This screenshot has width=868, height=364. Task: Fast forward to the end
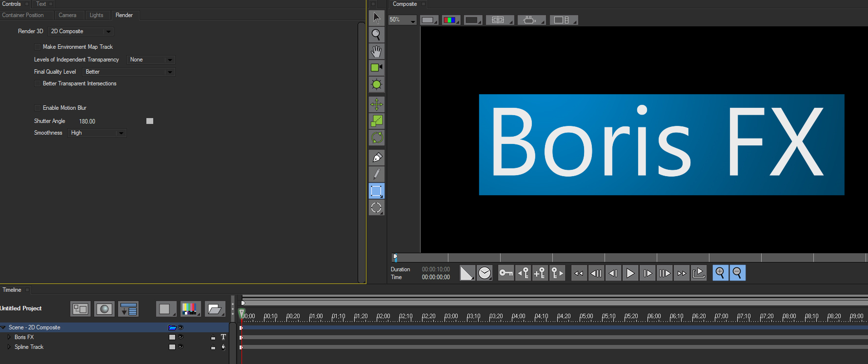(x=682, y=273)
